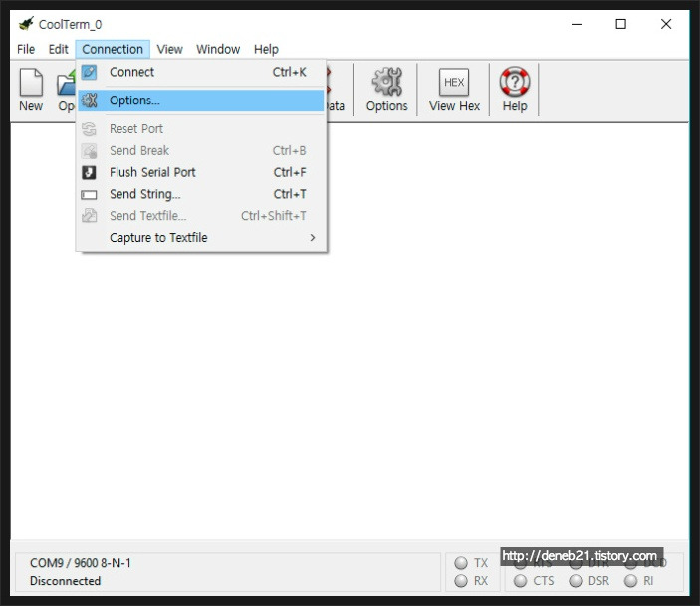The image size is (700, 606).
Task: Toggle the CTS indicator light
Action: pos(520,581)
